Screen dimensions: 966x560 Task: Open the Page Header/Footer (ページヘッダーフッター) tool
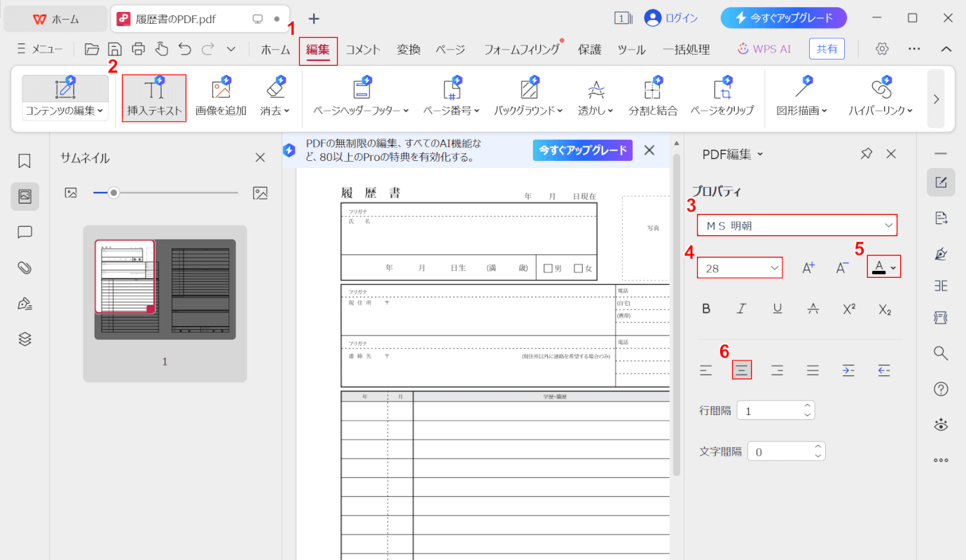[361, 98]
